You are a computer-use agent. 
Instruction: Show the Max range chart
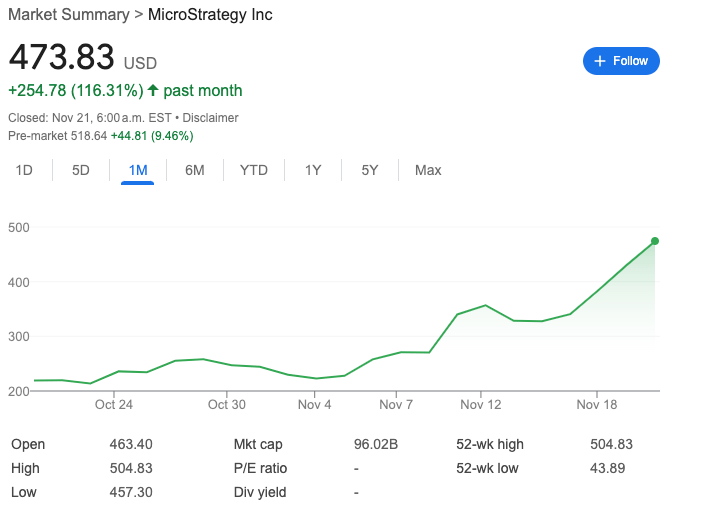tap(428, 170)
